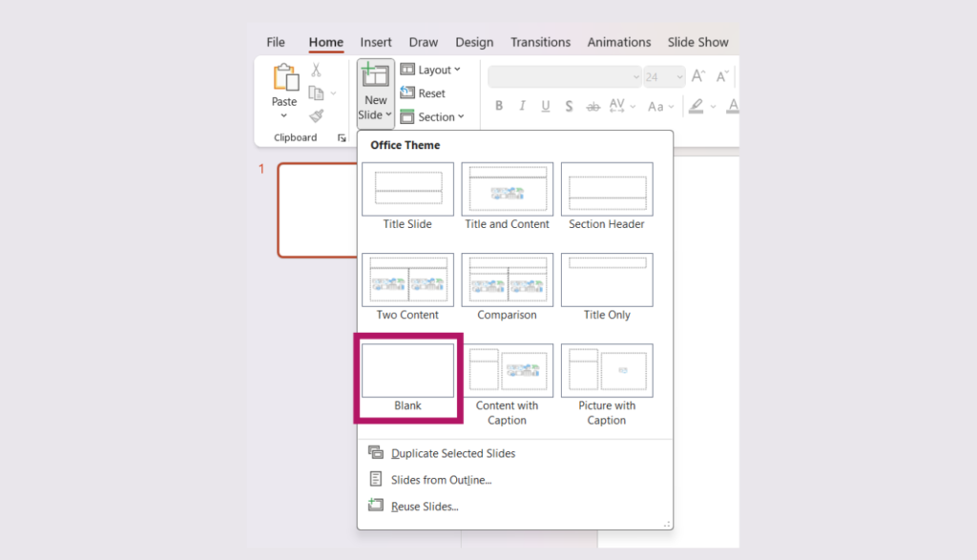
Task: Choose the Section Header layout
Action: click(x=607, y=197)
